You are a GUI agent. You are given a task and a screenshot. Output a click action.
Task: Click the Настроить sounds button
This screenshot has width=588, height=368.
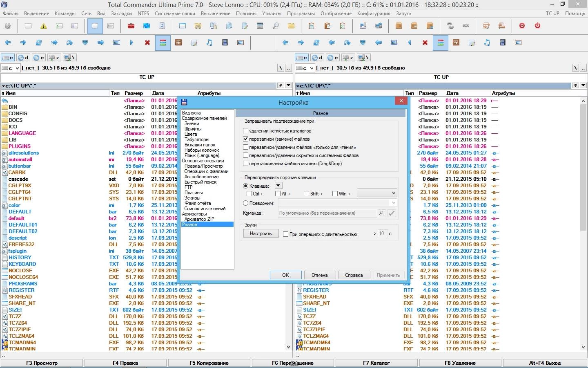coord(261,233)
